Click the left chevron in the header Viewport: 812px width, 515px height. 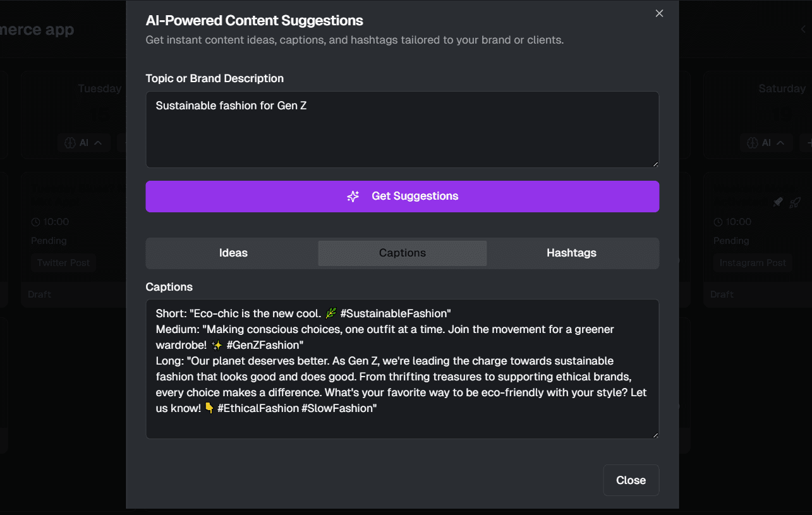(x=804, y=29)
